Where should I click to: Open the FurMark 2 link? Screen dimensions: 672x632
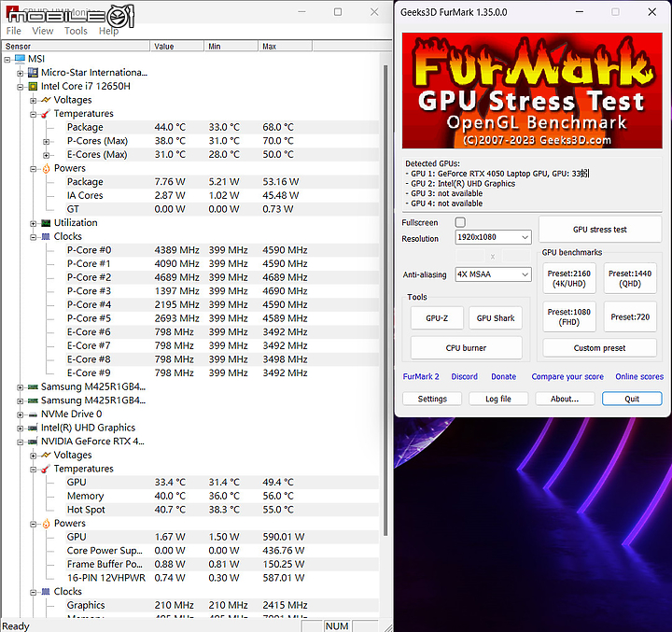coord(421,376)
